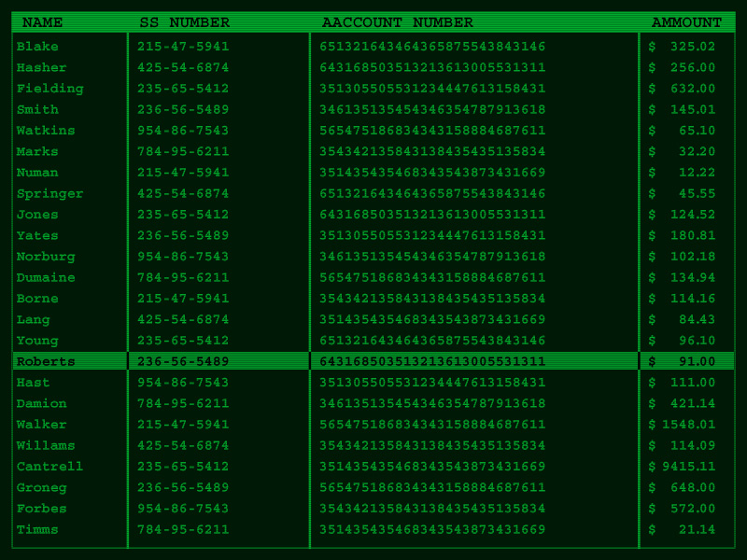Click the name Blake in the first row
The width and height of the screenshot is (747, 560).
(37, 47)
